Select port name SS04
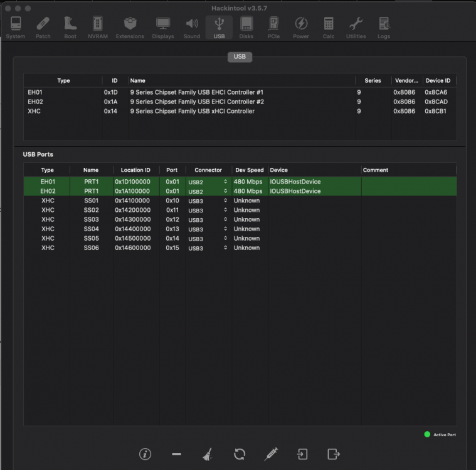 pos(91,229)
